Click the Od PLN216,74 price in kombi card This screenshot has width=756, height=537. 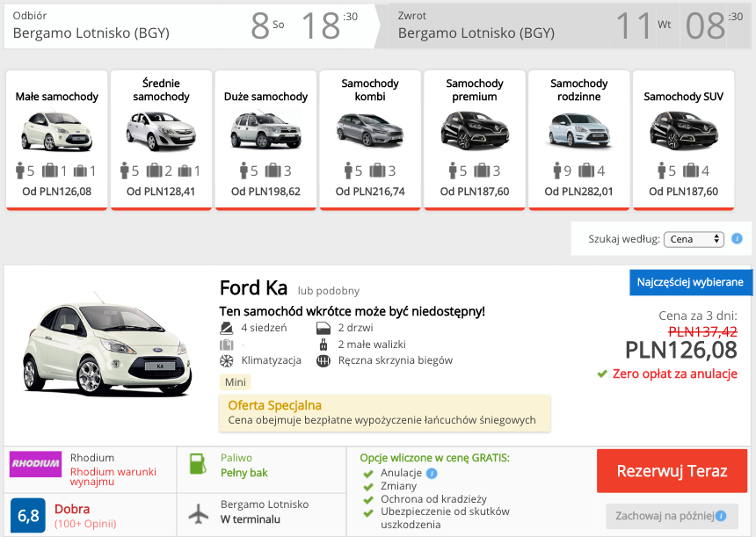[370, 192]
